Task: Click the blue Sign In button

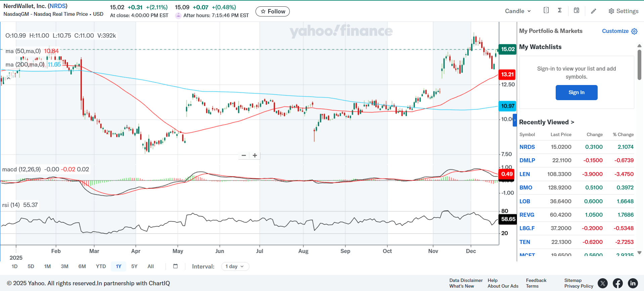Action: (x=576, y=92)
